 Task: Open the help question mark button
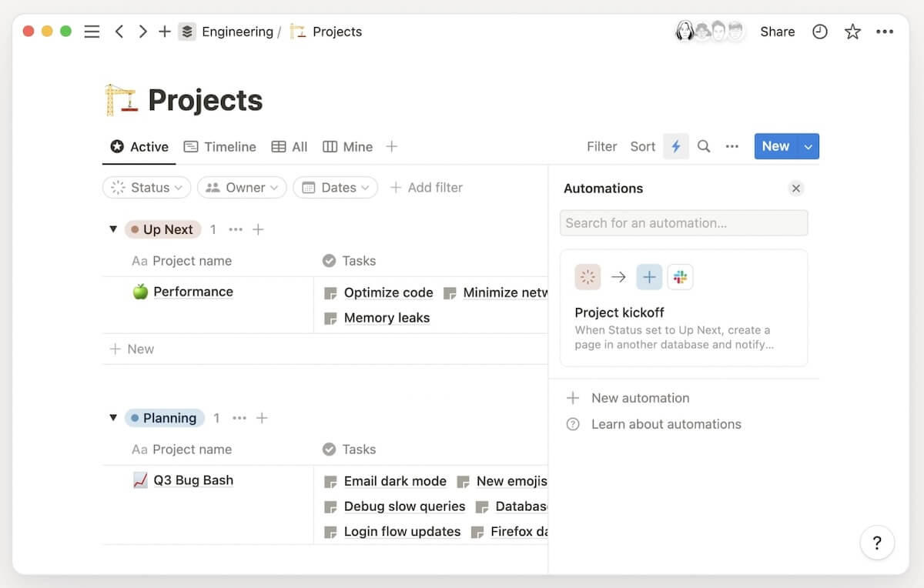[x=877, y=543]
